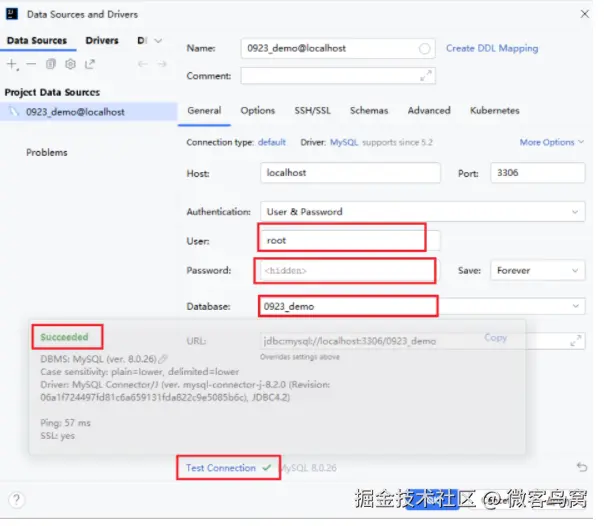Viewport: 604px width, 526px height.
Task: Open the Options tab
Action: tap(258, 111)
